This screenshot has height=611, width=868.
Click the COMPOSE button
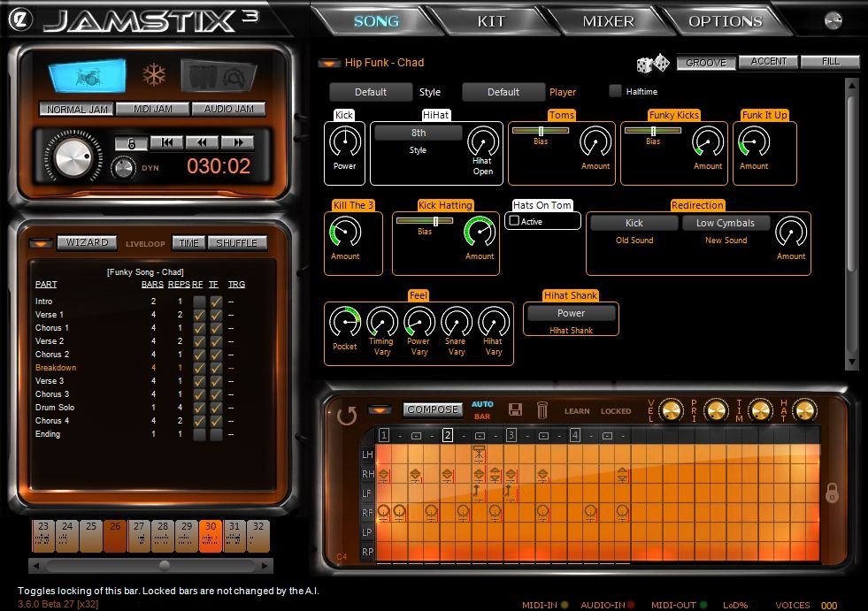[x=433, y=409]
